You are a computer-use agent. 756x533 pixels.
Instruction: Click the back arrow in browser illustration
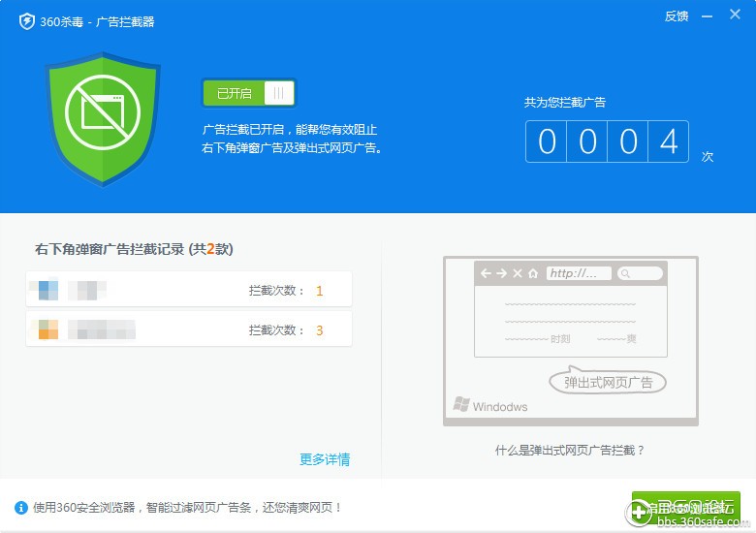486,274
